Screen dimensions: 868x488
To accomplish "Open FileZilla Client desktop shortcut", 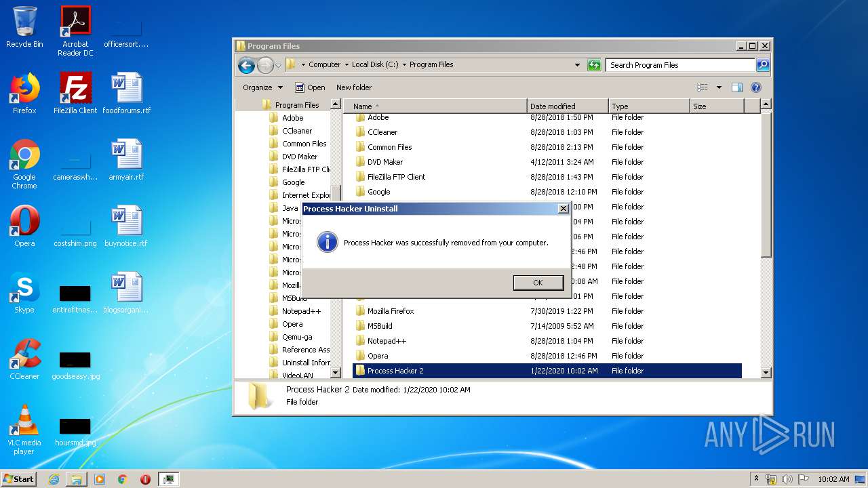I will point(75,94).
